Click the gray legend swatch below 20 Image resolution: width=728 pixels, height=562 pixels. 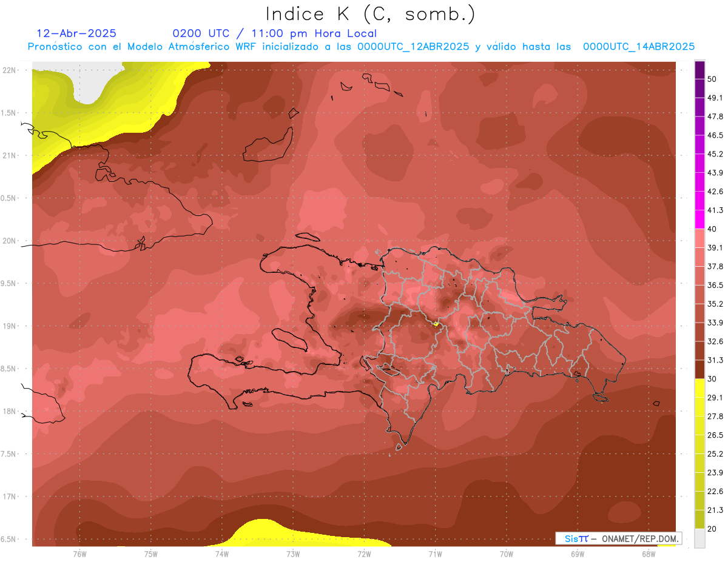pos(699,538)
